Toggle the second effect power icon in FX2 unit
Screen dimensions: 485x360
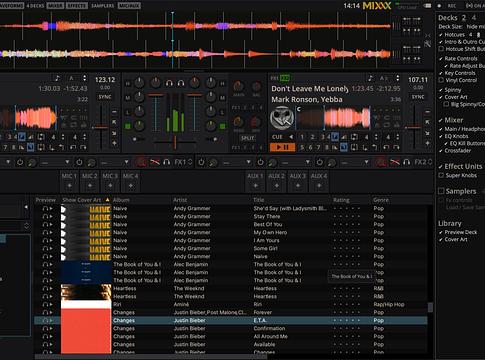click(260, 162)
